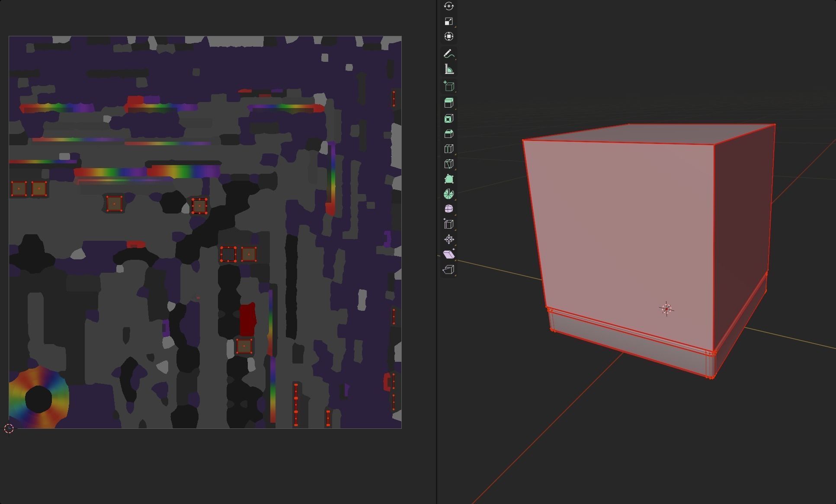Select the Rip Region tool
The width and height of the screenshot is (836, 504).
(x=448, y=270)
